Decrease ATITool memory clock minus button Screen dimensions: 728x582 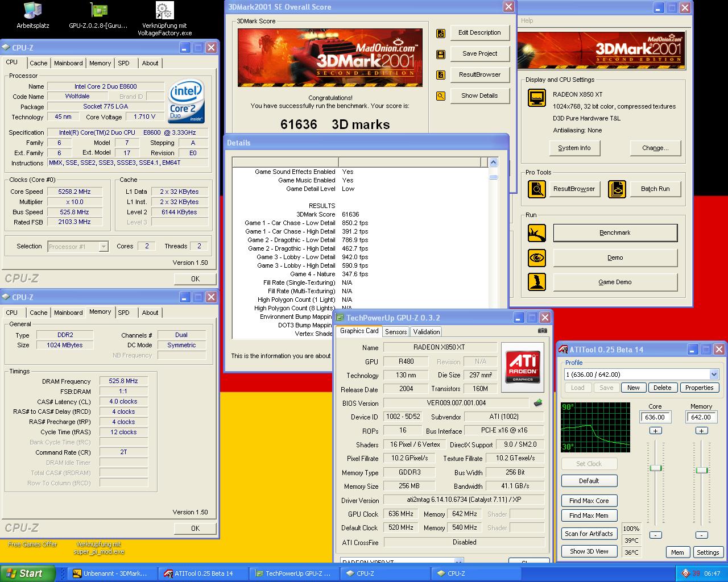click(x=701, y=535)
